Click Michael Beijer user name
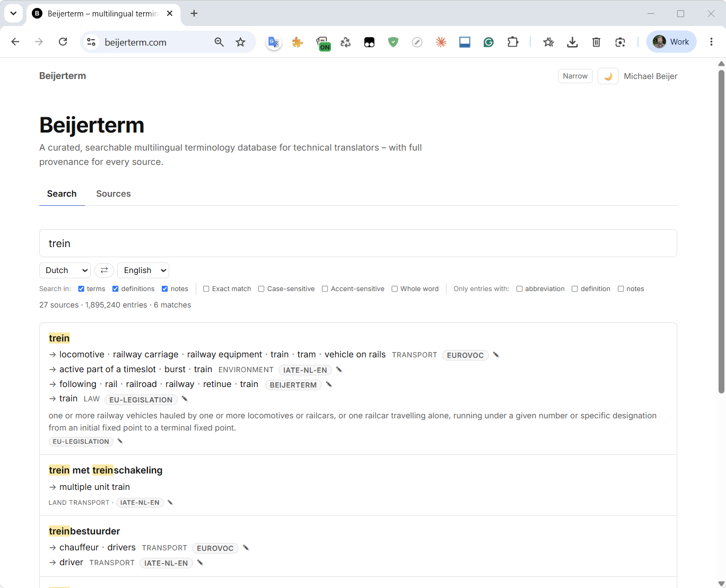726x588 pixels. coord(651,76)
